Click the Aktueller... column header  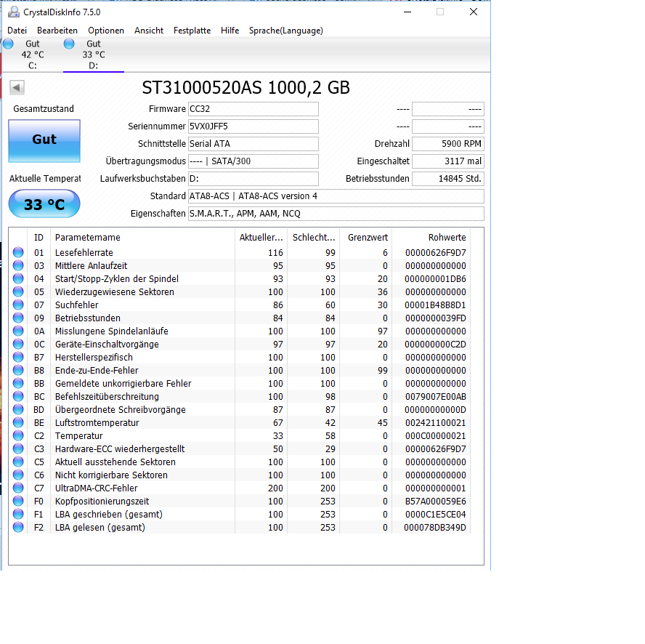pyautogui.click(x=261, y=238)
